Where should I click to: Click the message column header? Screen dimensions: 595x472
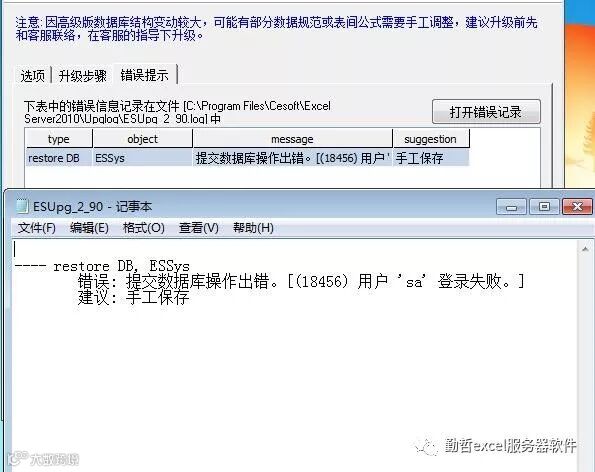click(293, 139)
